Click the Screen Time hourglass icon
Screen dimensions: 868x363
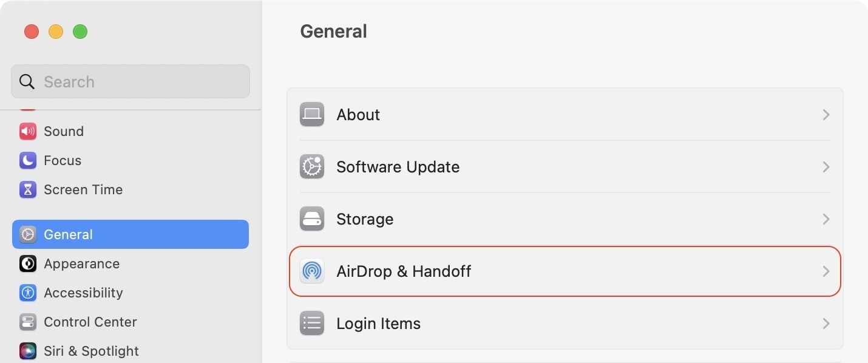coord(27,189)
